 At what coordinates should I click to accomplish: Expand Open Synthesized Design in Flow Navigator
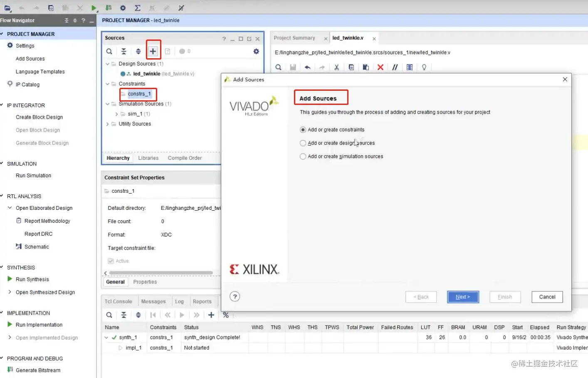10,292
